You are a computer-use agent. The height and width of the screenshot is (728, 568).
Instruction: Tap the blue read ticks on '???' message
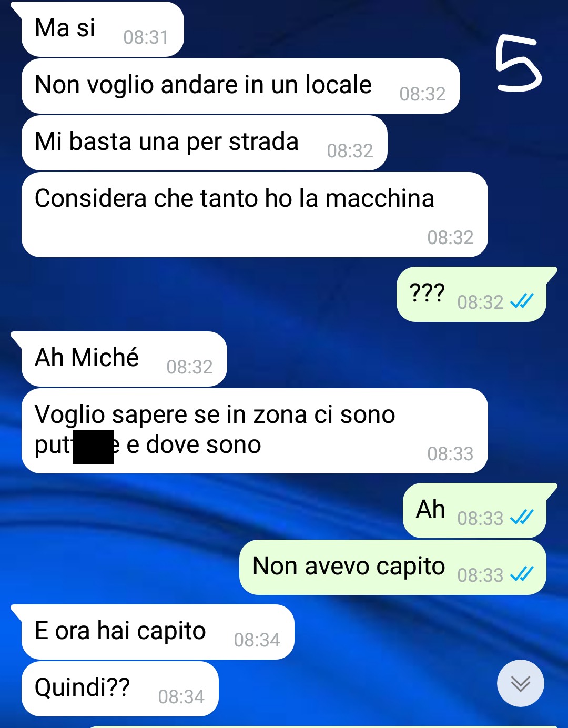pyautogui.click(x=522, y=301)
